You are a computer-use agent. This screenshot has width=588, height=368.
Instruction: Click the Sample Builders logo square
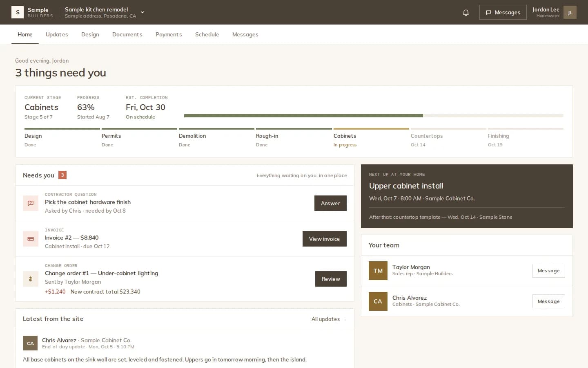(18, 12)
